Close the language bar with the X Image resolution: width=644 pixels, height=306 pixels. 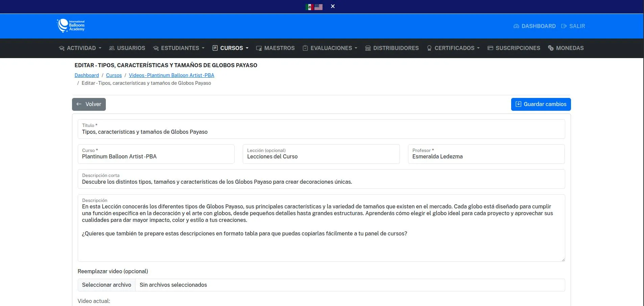tap(333, 6)
